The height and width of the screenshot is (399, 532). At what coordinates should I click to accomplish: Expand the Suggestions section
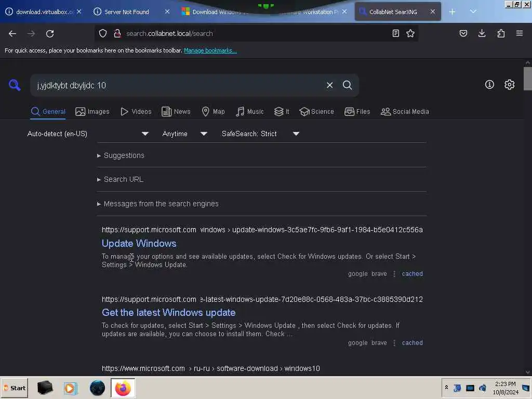[121, 155]
